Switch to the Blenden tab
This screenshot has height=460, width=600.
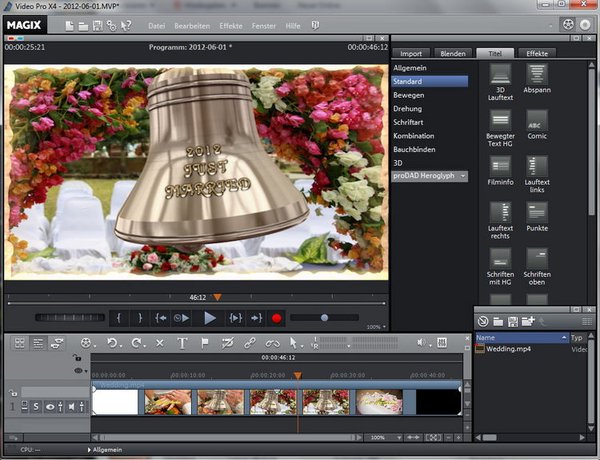click(452, 53)
